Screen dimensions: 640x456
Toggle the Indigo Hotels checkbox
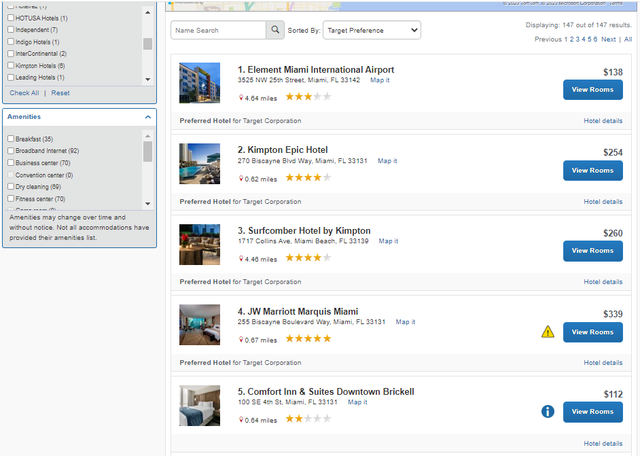11,42
